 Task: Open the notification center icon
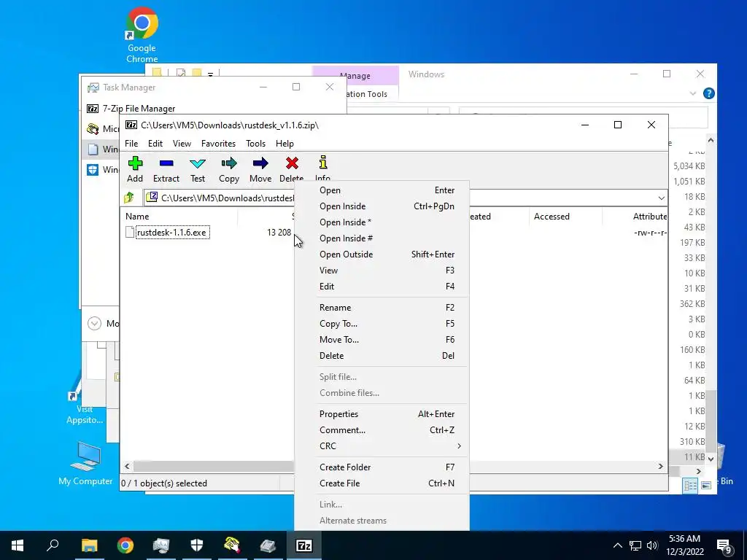(x=724, y=545)
